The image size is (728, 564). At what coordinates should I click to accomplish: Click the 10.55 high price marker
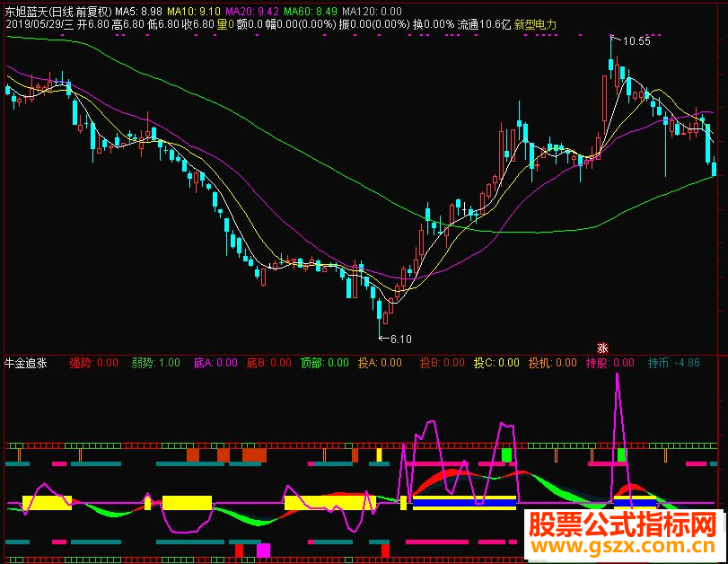(x=636, y=41)
